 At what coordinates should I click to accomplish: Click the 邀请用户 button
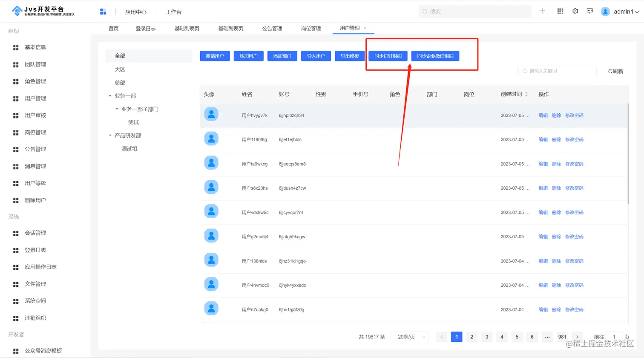(x=215, y=56)
